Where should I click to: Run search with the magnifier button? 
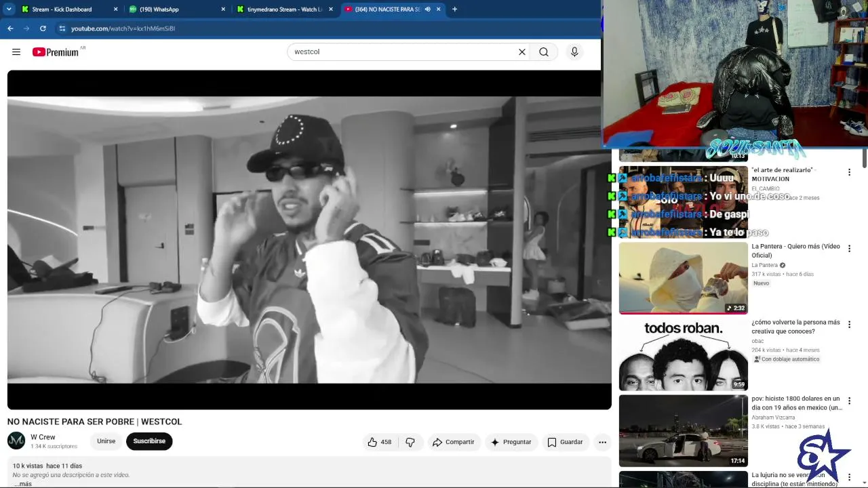[x=544, y=52]
